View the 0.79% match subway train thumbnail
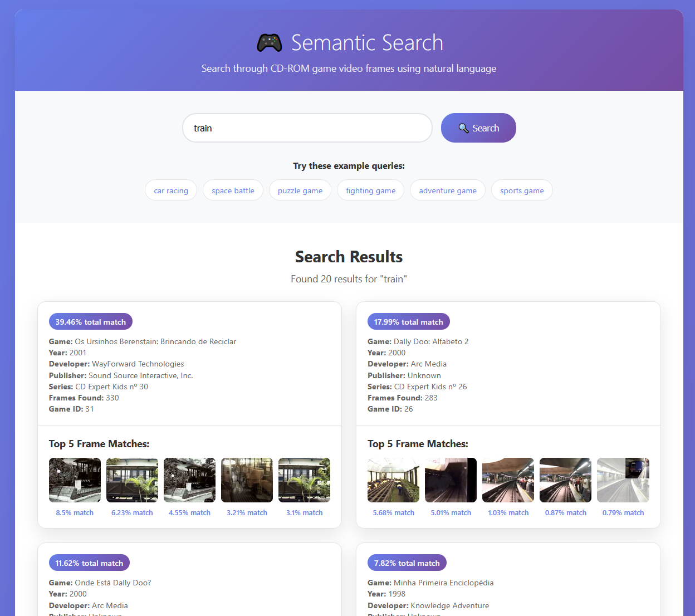 click(x=623, y=480)
